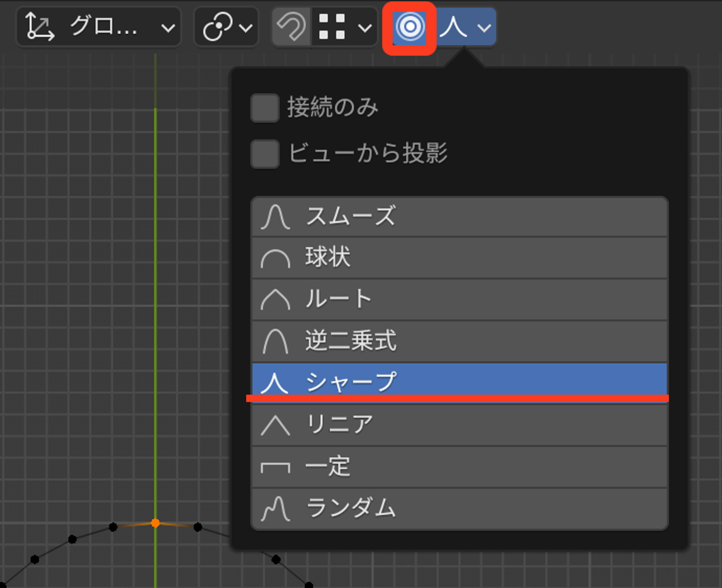722x588 pixels.
Task: Select the リニア falloff option
Action: [459, 425]
